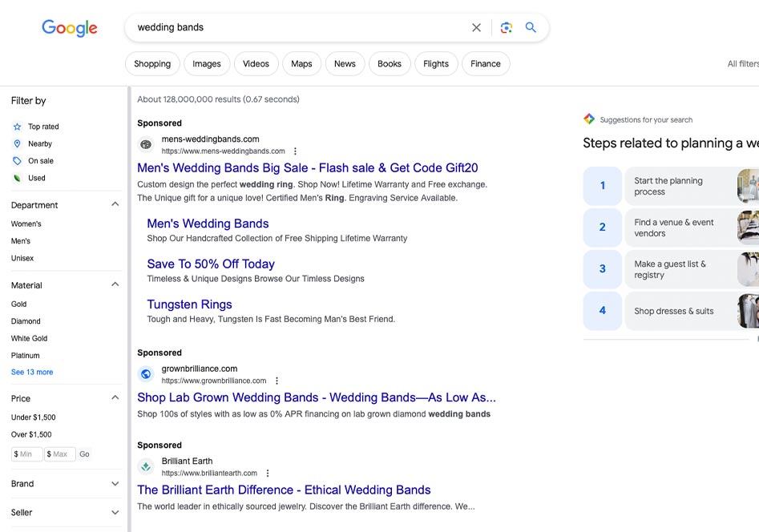Open The Brilliant Earth Difference ad link
Viewport: 759px width, 532px height.
click(x=284, y=490)
